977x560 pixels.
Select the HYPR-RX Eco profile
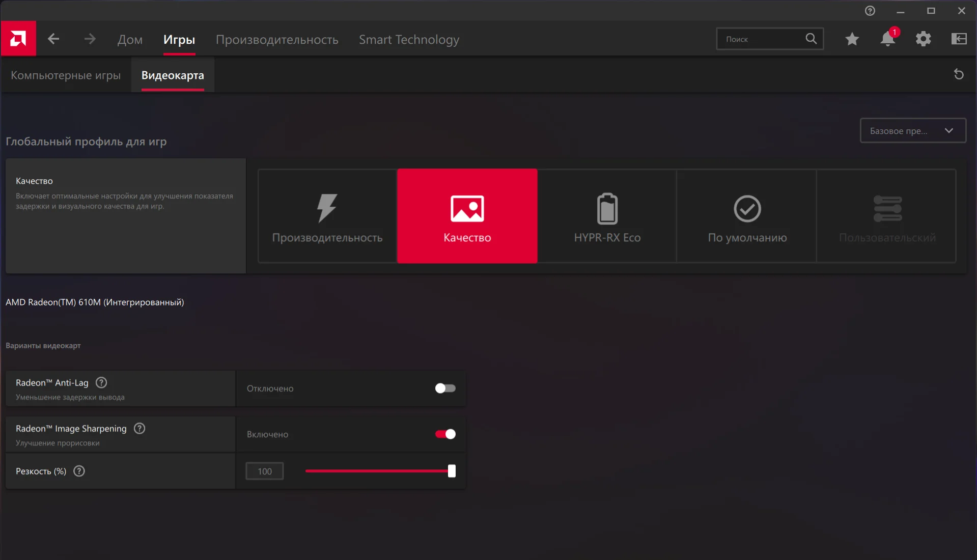point(607,216)
